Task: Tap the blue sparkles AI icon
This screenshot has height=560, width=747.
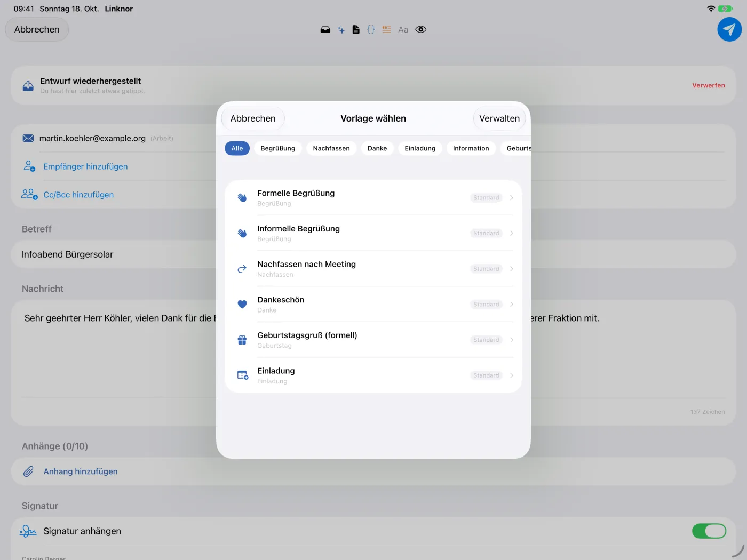Action: point(341,30)
